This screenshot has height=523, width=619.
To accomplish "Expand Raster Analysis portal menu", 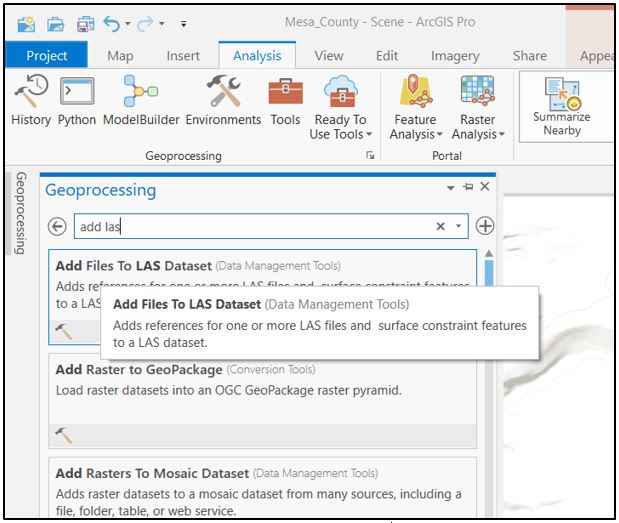I will [x=478, y=107].
